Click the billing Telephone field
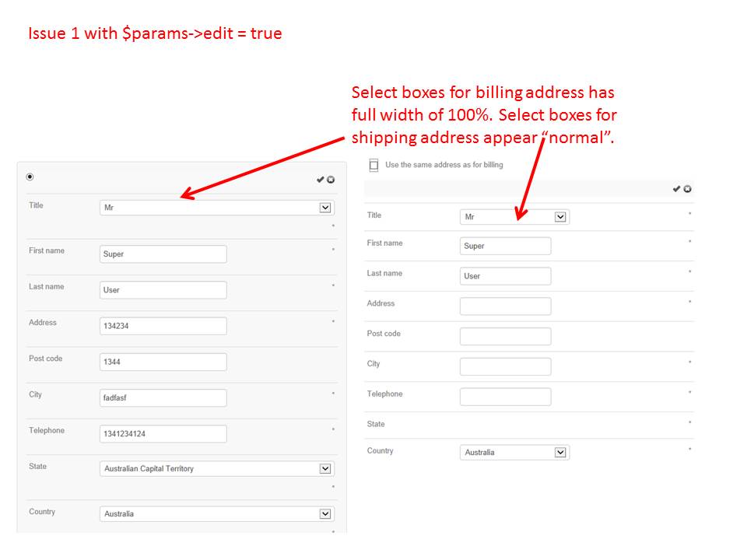This screenshot has width=747, height=560. 163,433
